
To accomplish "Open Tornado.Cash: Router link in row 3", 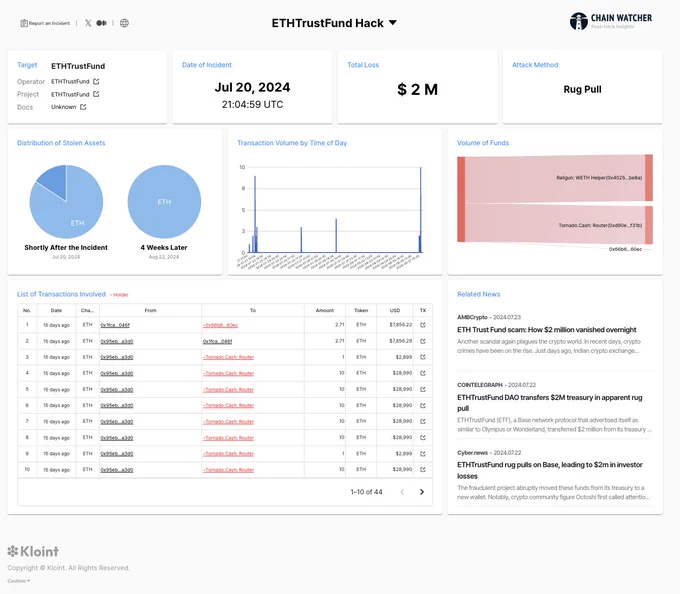I will tap(229, 357).
